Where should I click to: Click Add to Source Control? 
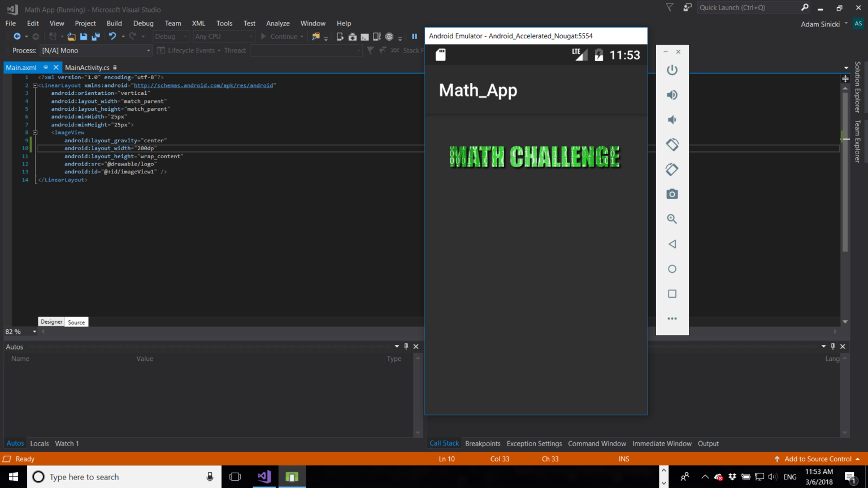pos(817,459)
